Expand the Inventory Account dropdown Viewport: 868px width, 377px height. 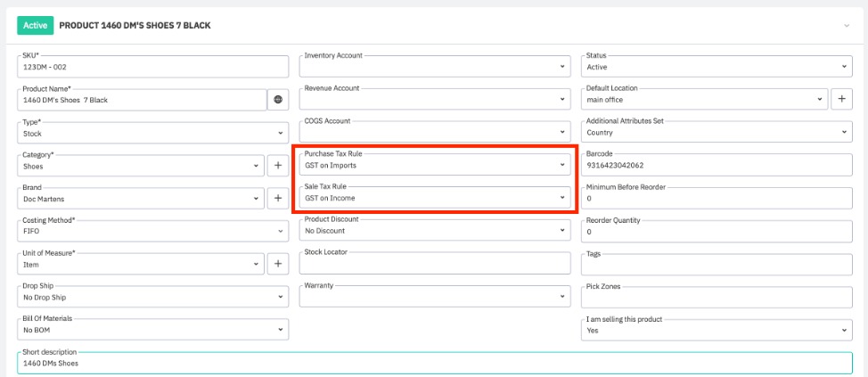(434, 67)
